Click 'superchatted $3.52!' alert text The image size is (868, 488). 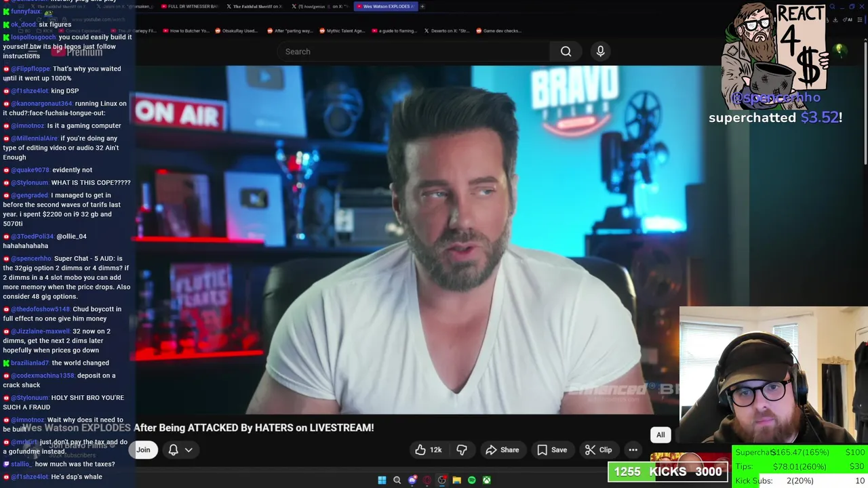click(775, 117)
